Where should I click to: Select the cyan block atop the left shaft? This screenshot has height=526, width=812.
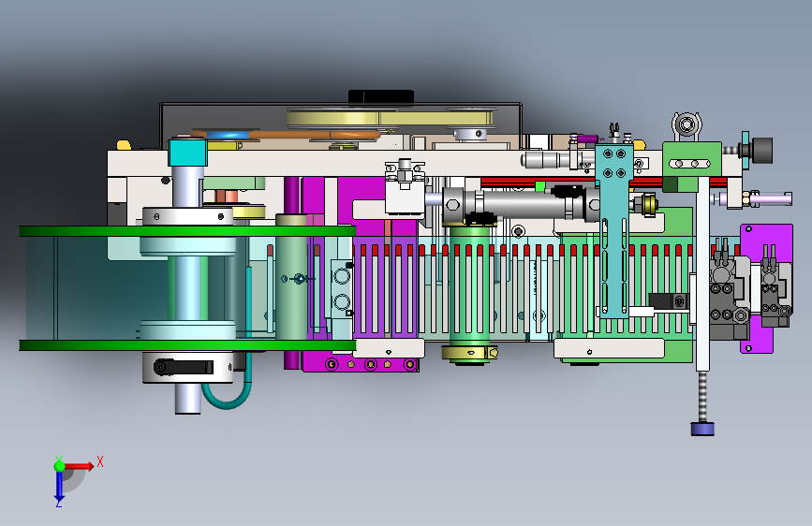(187, 152)
